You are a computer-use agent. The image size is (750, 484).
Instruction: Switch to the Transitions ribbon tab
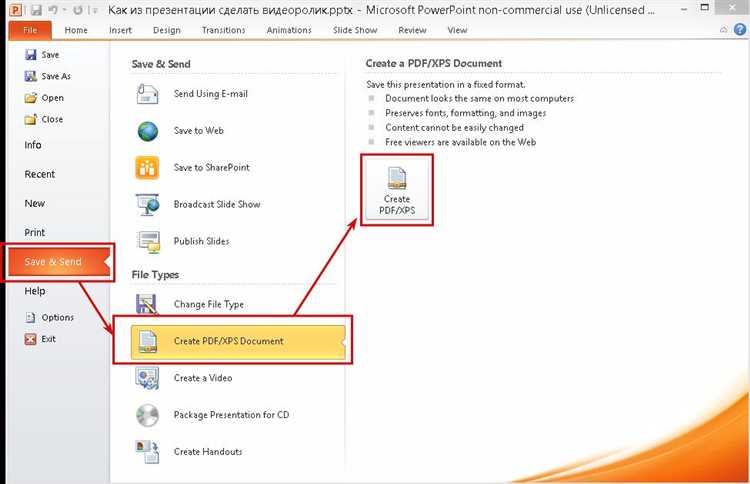222,30
